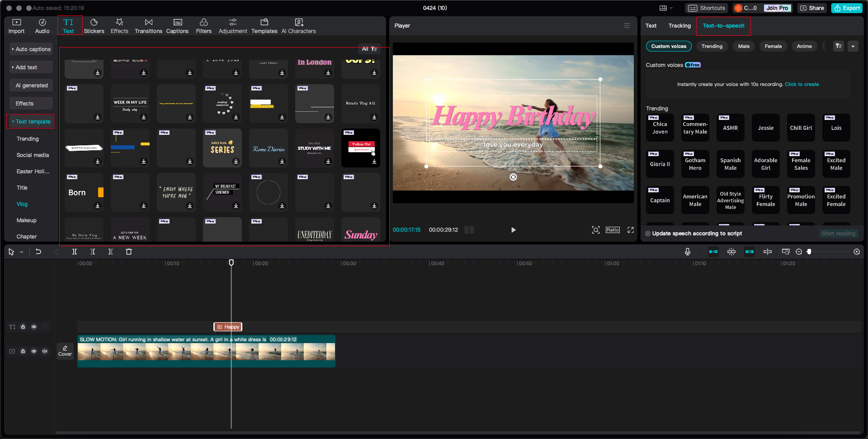Viewport: 868px width, 439px height.
Task: Click the undo arrow in timeline toolbar
Action: 38,252
